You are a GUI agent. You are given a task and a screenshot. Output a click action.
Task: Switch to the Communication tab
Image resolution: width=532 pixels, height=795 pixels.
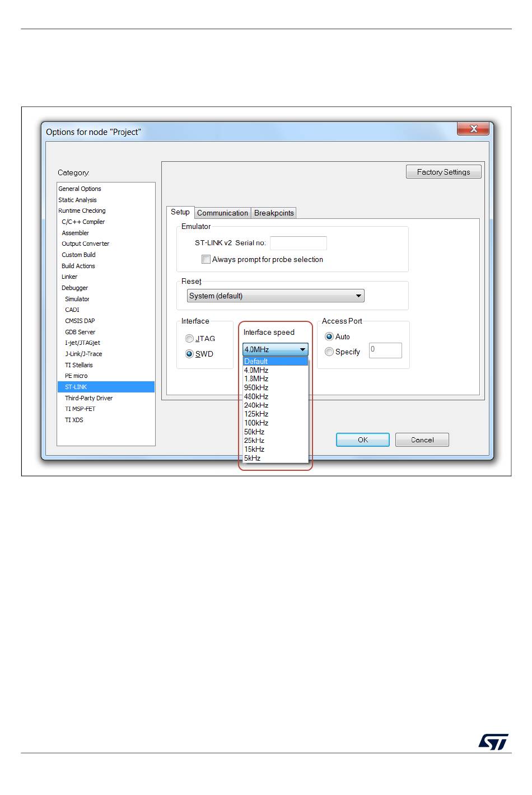222,213
